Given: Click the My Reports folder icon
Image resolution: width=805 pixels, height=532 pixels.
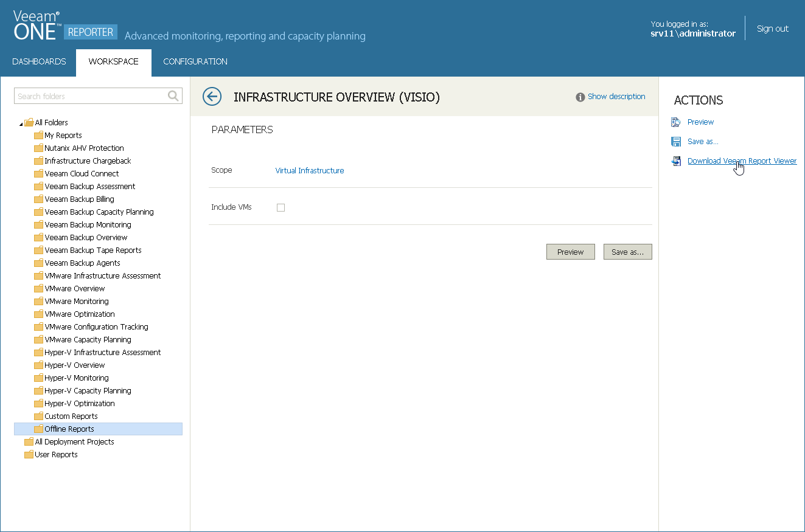Looking at the screenshot, I should click(x=38, y=135).
